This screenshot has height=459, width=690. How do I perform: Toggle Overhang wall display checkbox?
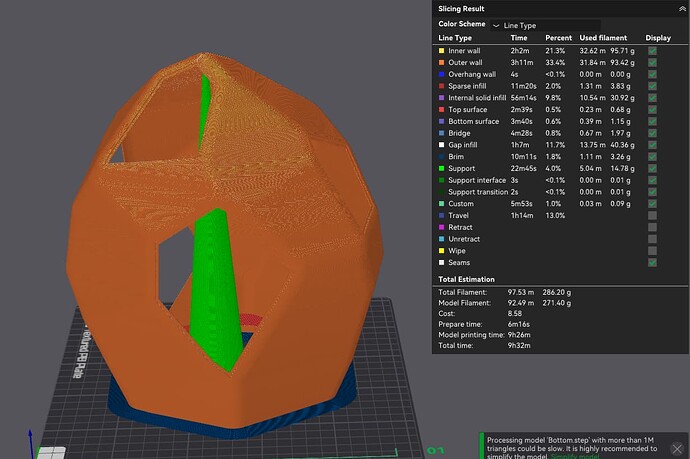[x=652, y=74]
